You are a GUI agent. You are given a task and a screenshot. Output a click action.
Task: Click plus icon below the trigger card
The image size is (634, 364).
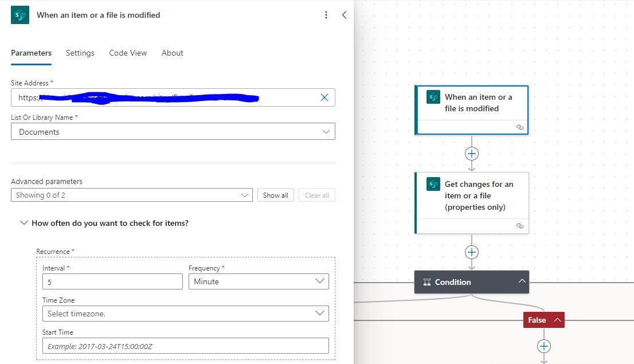(471, 154)
